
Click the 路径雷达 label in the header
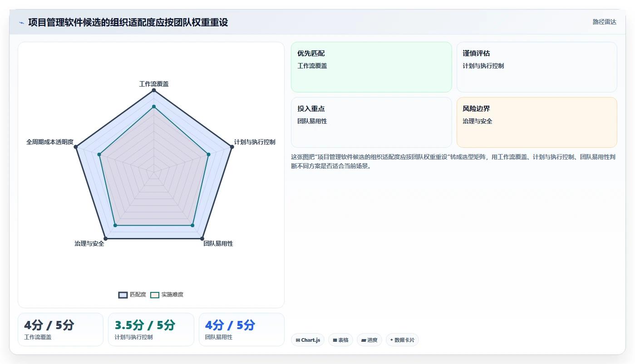604,22
